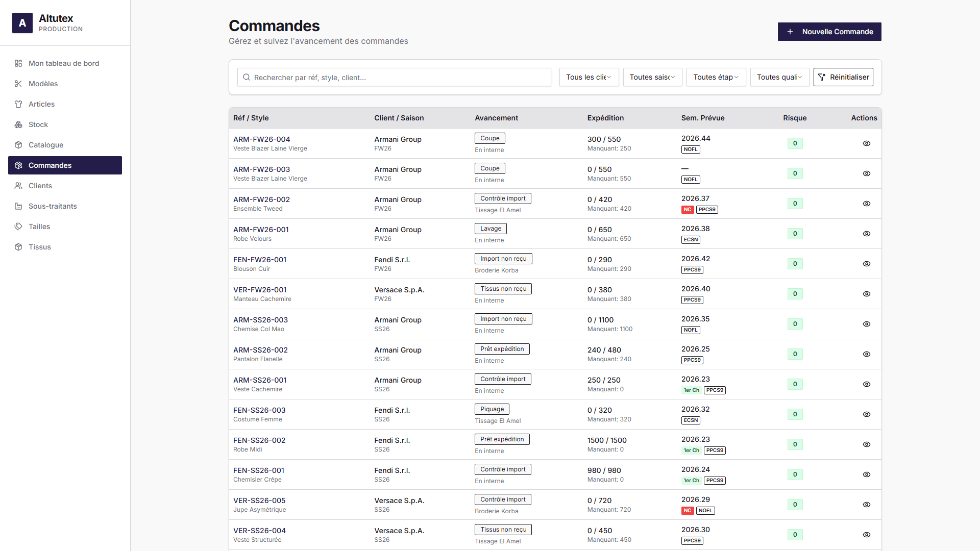The width and height of the screenshot is (980, 551).
Task: Click reference ARM-SS26-003
Action: click(x=260, y=320)
